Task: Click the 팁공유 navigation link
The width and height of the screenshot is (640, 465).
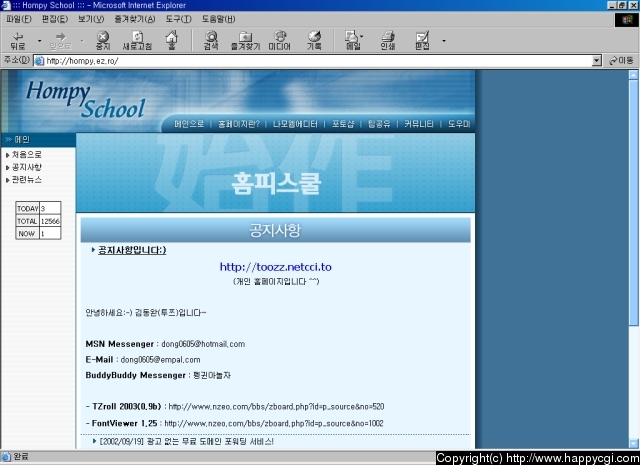Action: [379, 124]
